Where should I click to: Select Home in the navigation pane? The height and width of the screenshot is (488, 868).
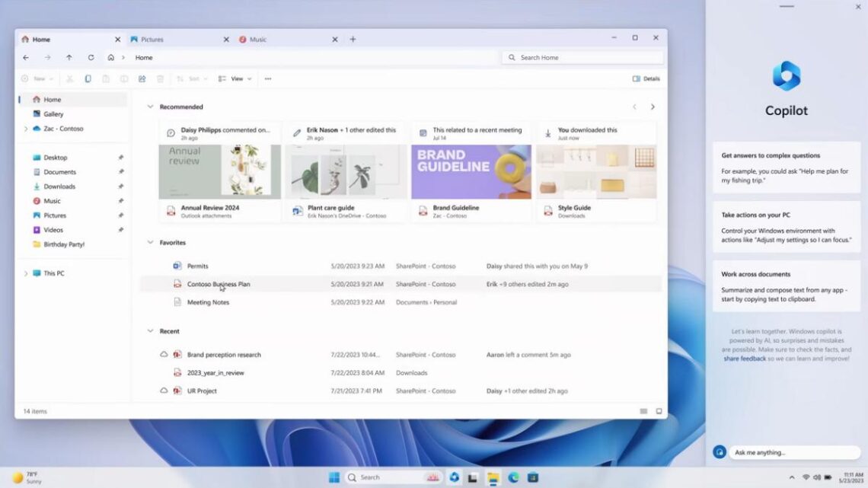coord(73,100)
